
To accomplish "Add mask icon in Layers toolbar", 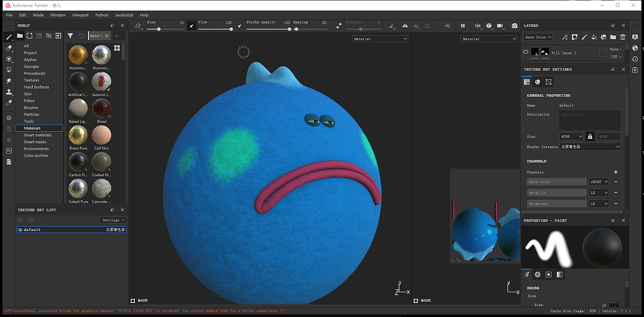I will click(575, 37).
